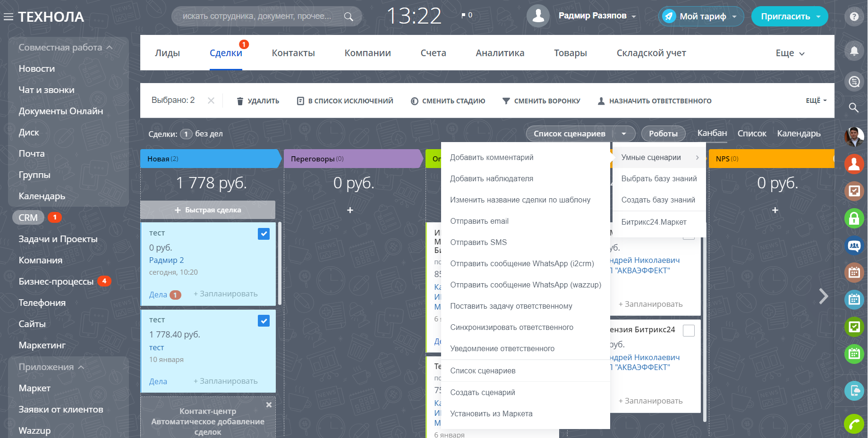Delete selected deals with the trash icon
Screen dimensions: 868x438
(240, 101)
